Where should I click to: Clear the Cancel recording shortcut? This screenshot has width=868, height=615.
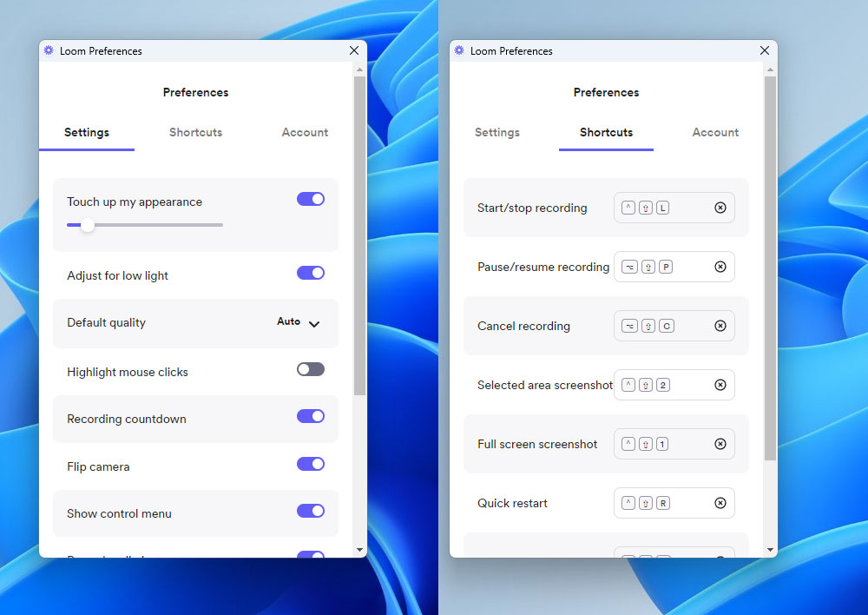click(720, 326)
